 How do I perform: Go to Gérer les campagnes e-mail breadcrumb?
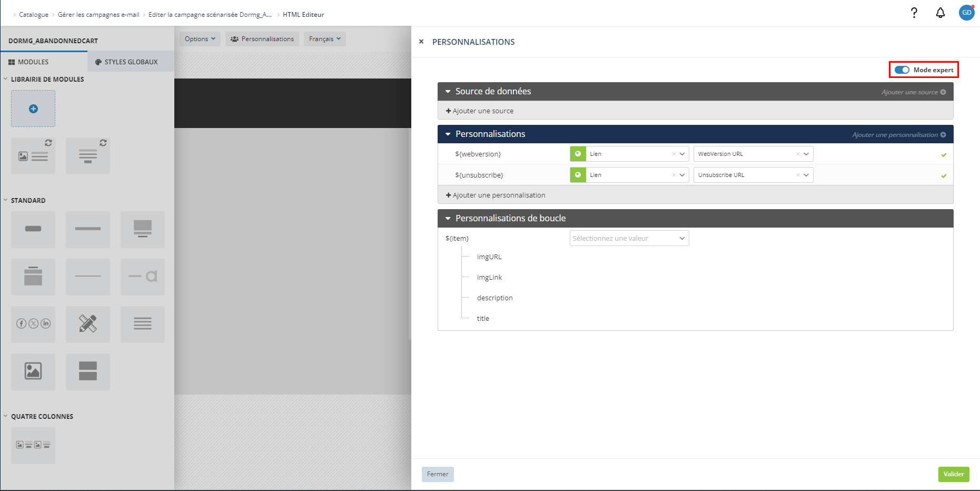(98, 15)
